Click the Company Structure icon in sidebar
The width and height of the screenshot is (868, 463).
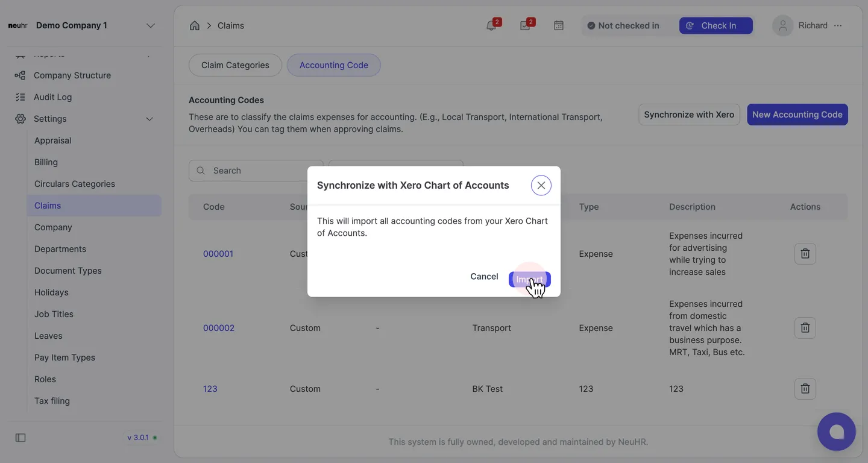[20, 75]
